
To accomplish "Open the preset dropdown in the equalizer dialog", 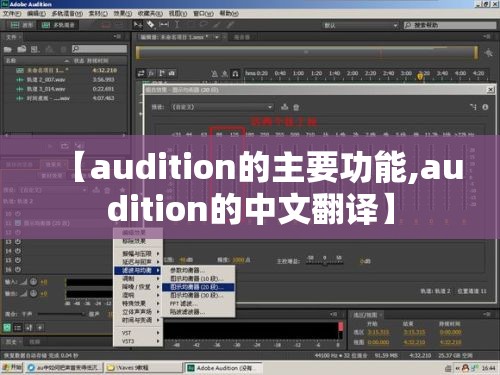I will point(222,107).
